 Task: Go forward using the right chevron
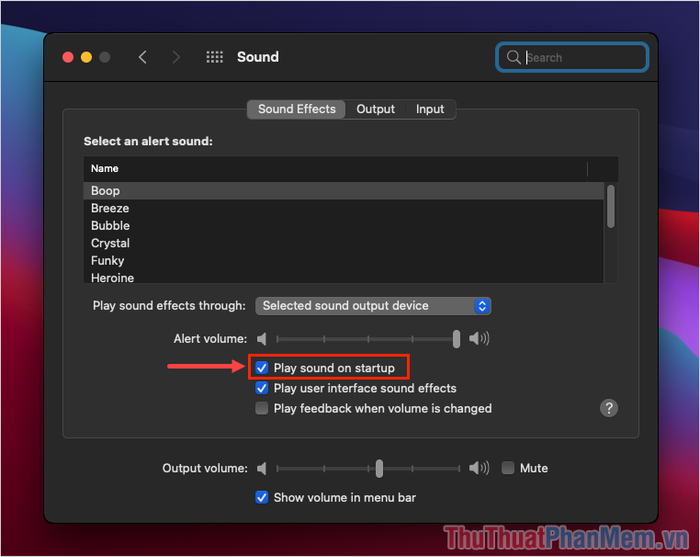(x=176, y=57)
